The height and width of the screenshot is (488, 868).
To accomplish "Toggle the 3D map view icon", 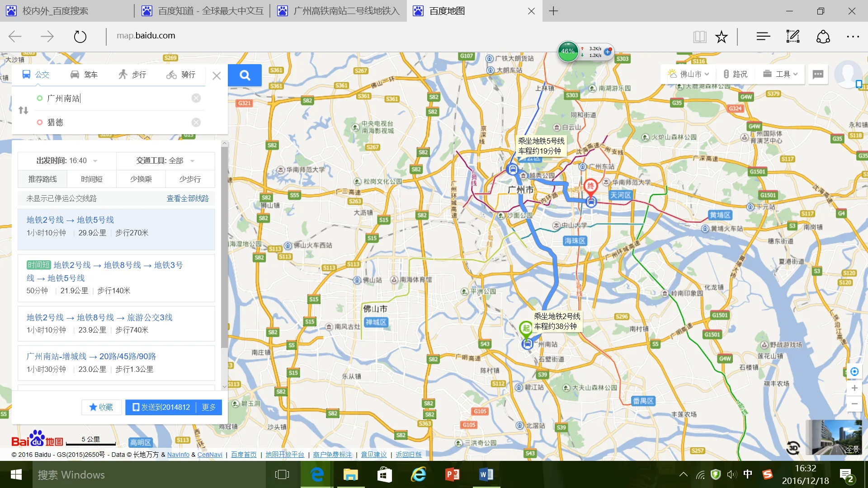I will point(793,447).
